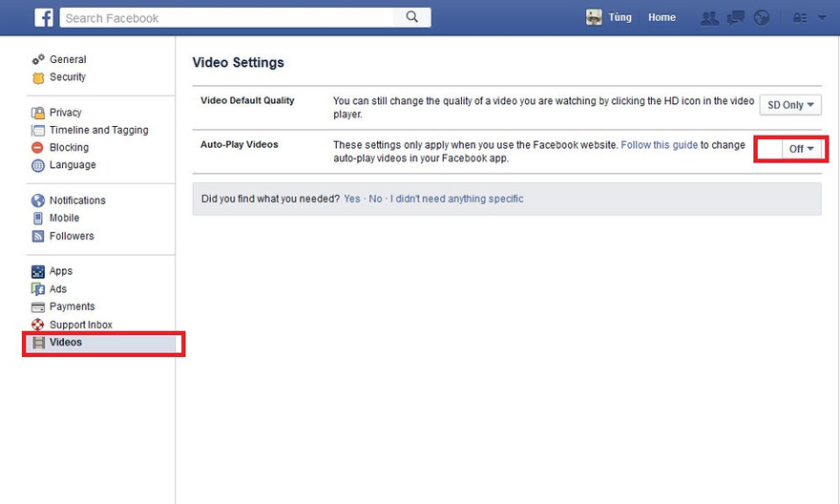Viewport: 840px width, 504px height.
Task: Click the Auto-Play Videos label
Action: point(240,144)
